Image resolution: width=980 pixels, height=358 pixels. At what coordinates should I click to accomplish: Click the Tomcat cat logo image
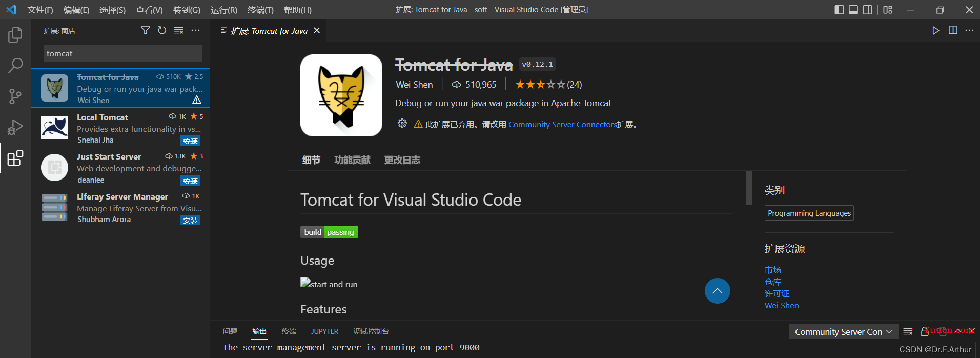341,95
